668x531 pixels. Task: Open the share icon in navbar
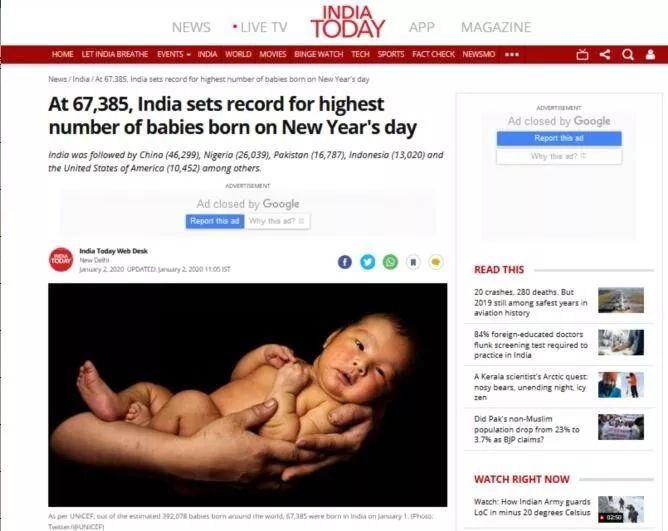[605, 54]
